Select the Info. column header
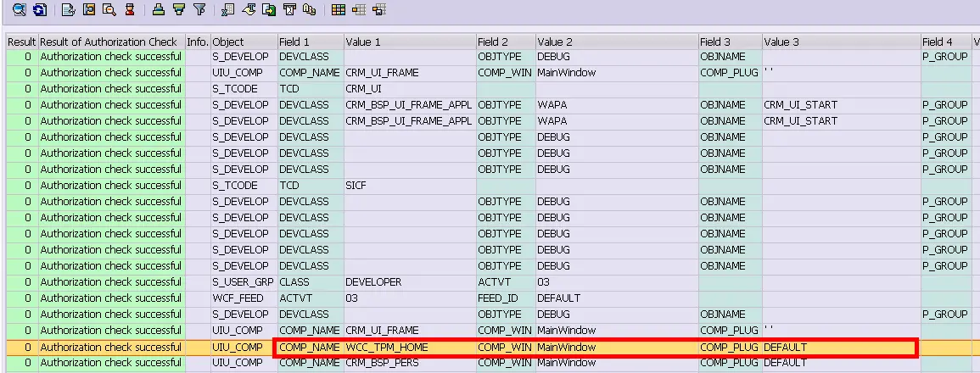 click(x=198, y=42)
